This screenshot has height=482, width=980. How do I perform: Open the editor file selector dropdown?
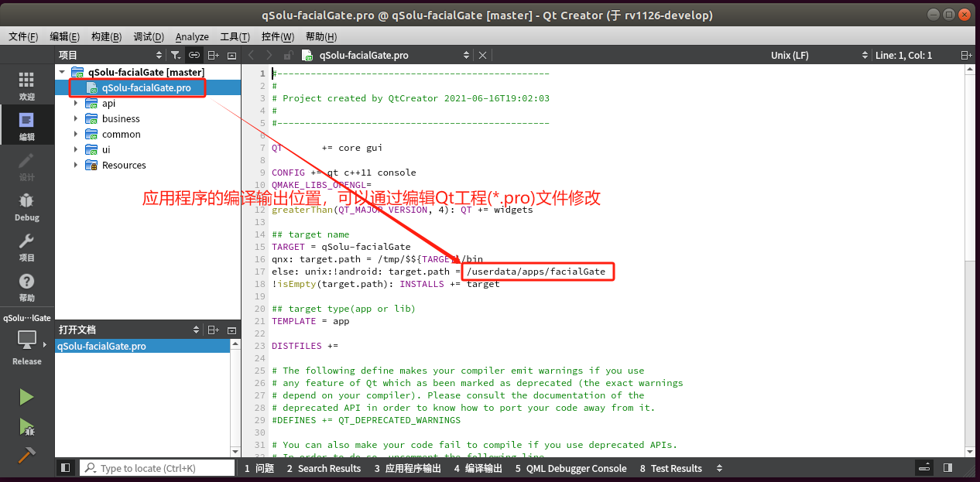coord(385,55)
